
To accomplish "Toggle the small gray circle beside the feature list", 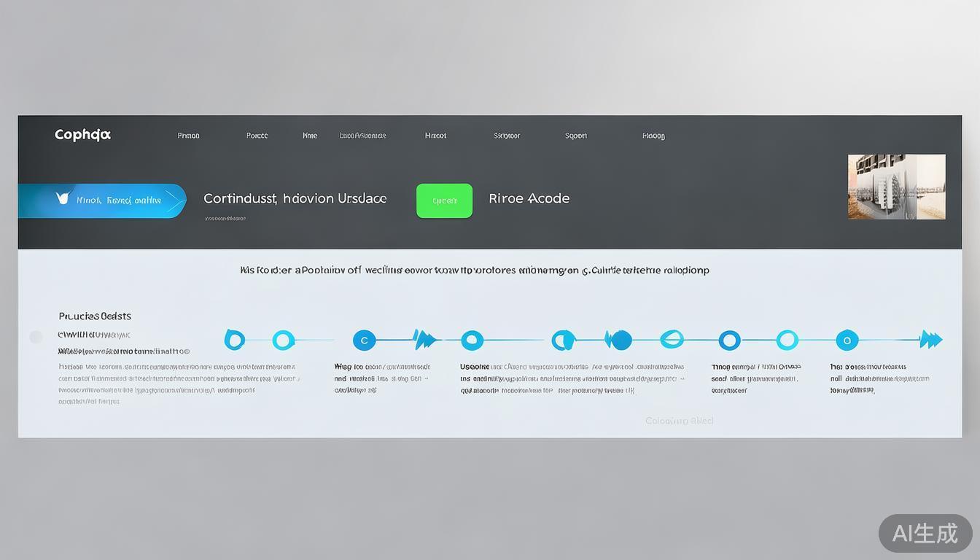I will click(36, 337).
